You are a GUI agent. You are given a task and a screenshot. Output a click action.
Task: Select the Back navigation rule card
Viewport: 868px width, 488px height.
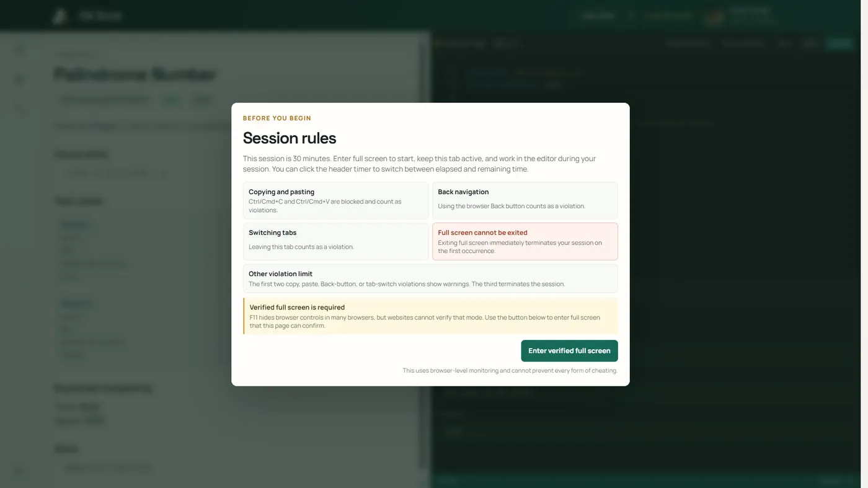pos(525,200)
